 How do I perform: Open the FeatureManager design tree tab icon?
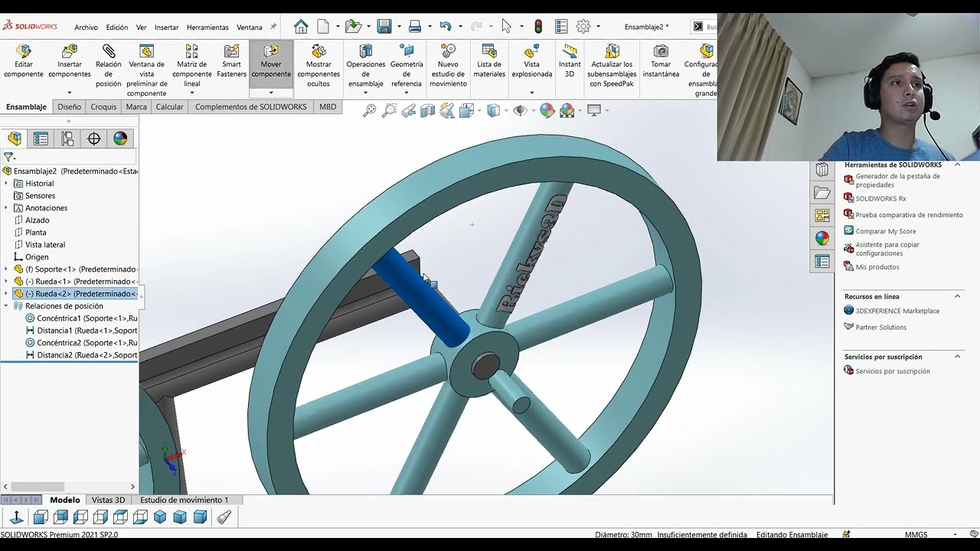pos(15,139)
